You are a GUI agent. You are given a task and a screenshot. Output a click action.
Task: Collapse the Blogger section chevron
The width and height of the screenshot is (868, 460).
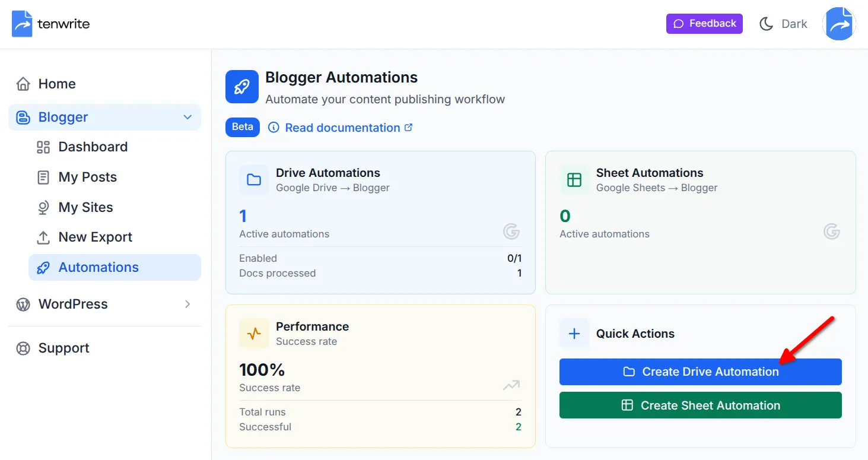[x=187, y=117]
